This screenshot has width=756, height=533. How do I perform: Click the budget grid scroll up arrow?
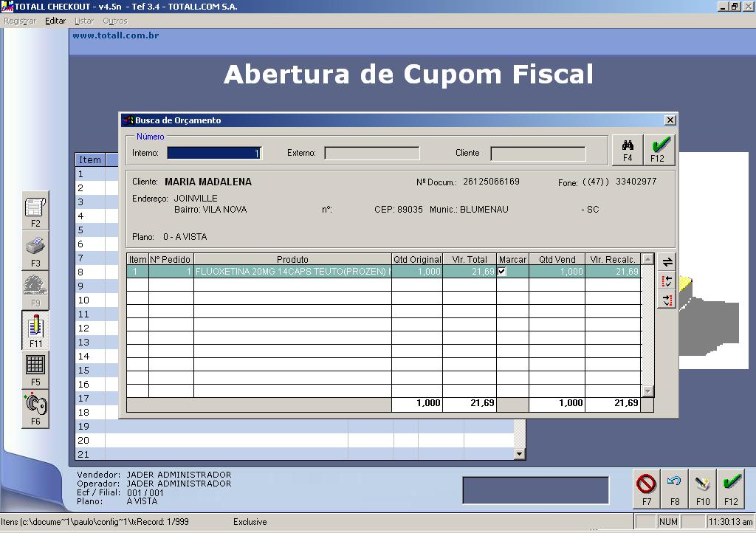coord(648,259)
